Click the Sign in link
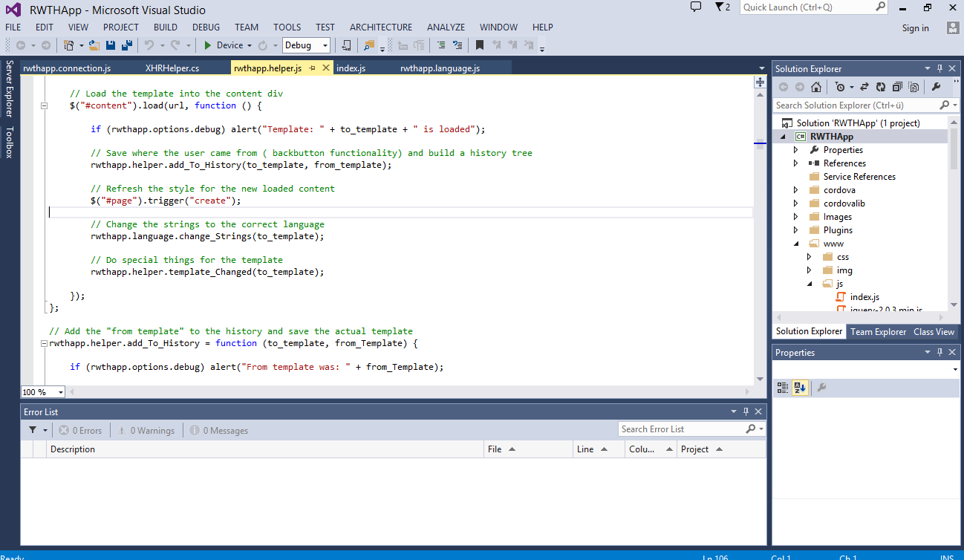 coord(915,28)
